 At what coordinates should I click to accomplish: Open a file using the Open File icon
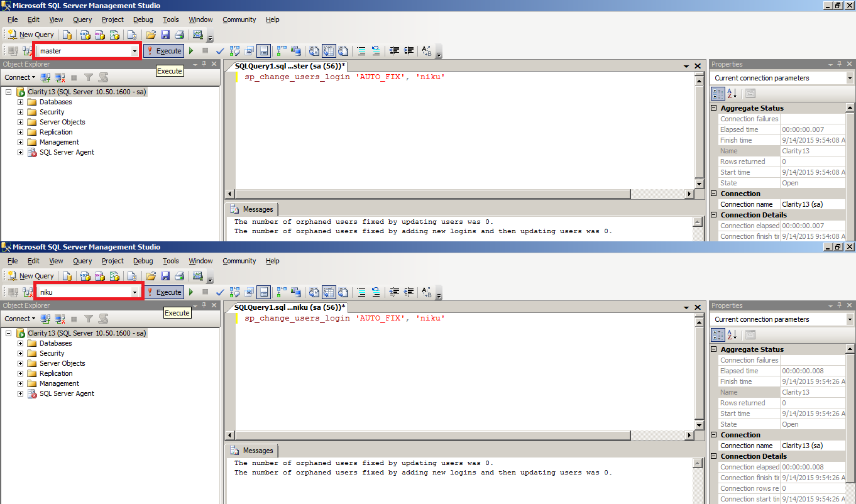tap(149, 34)
